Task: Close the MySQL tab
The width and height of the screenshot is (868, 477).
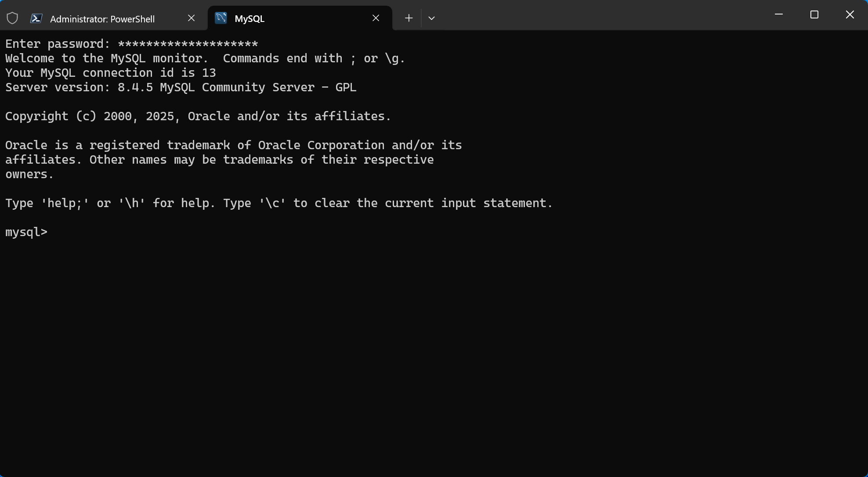Action: pyautogui.click(x=376, y=18)
